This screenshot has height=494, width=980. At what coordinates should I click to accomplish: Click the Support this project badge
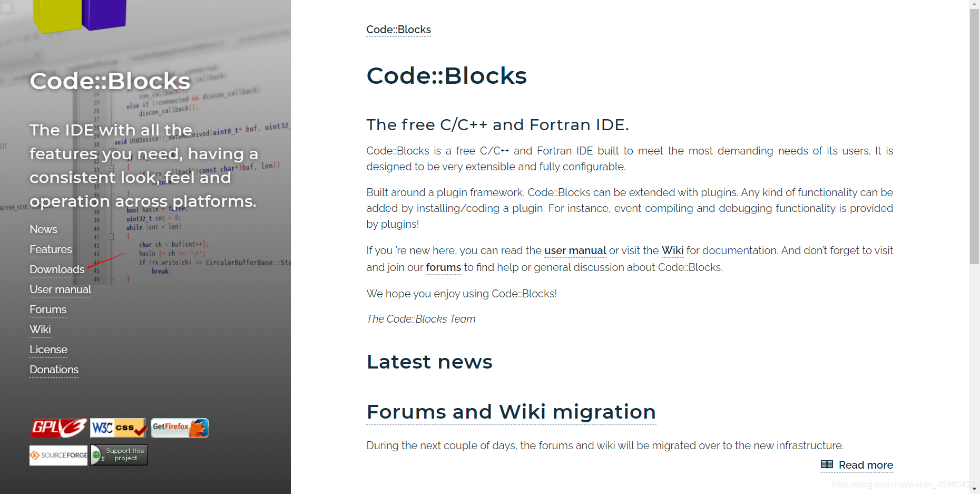tap(119, 455)
